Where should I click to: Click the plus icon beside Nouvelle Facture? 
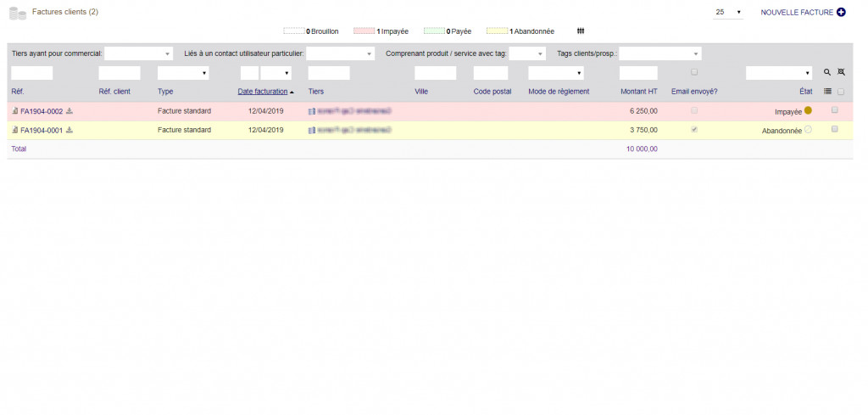point(841,12)
